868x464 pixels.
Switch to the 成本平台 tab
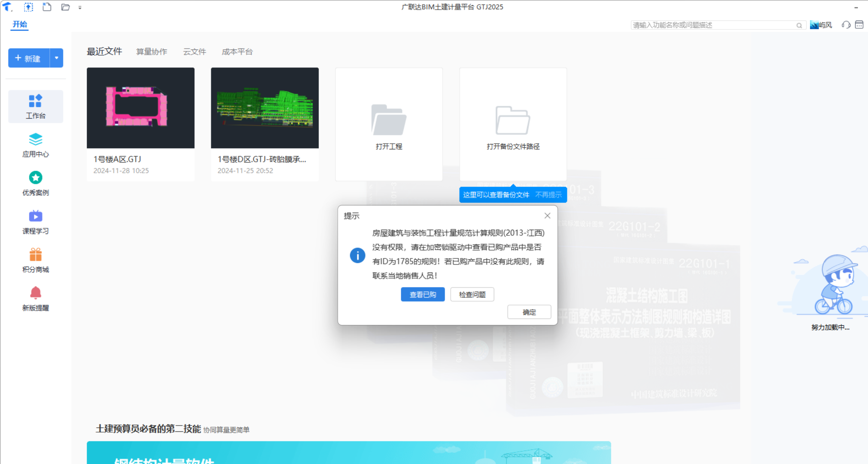[237, 52]
